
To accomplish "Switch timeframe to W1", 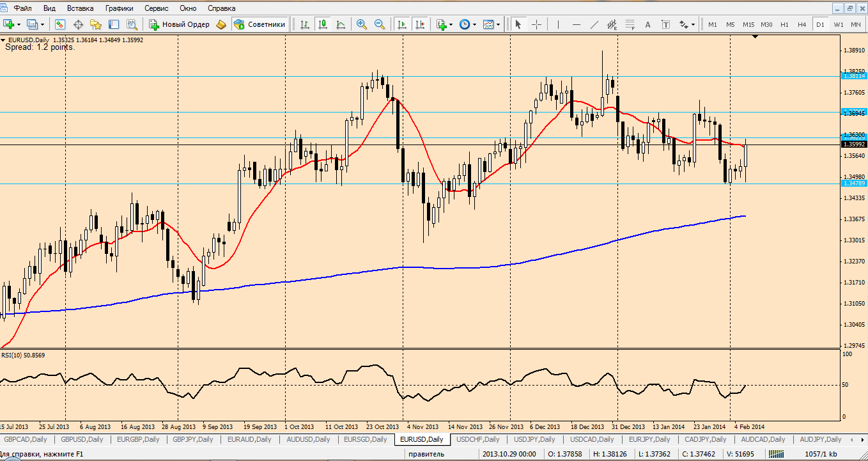I will (x=839, y=24).
